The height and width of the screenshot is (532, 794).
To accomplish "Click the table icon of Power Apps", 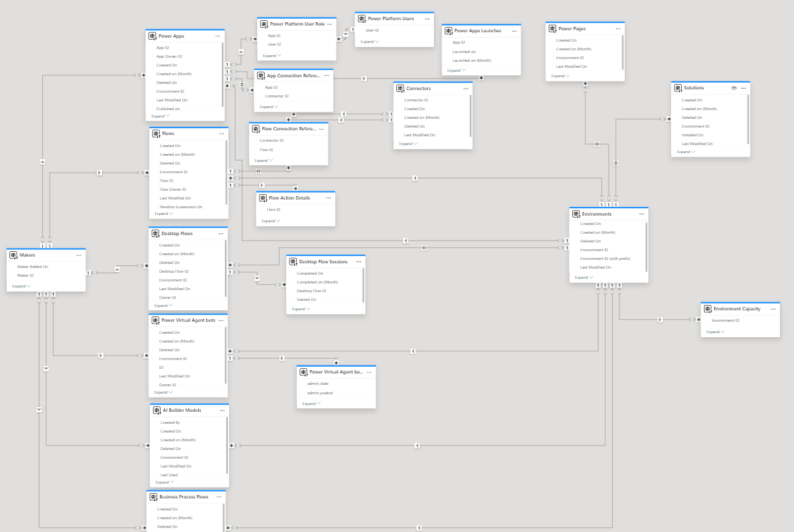I will point(152,36).
